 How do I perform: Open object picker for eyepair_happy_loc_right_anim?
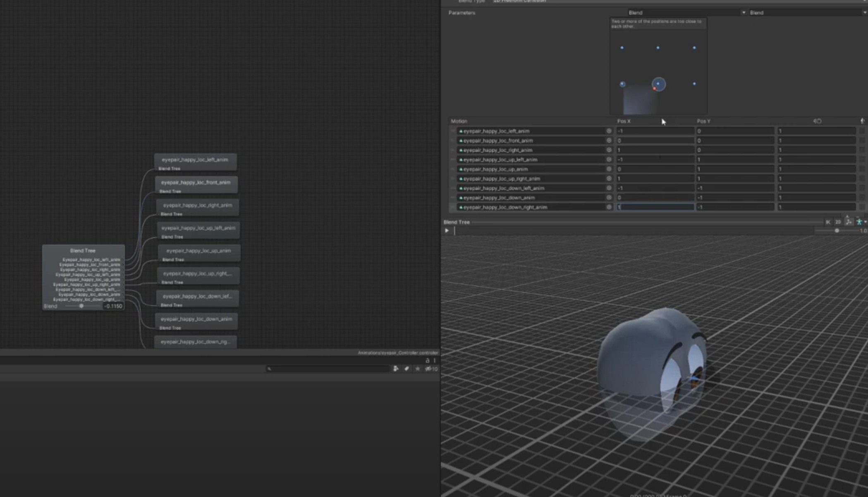(609, 150)
